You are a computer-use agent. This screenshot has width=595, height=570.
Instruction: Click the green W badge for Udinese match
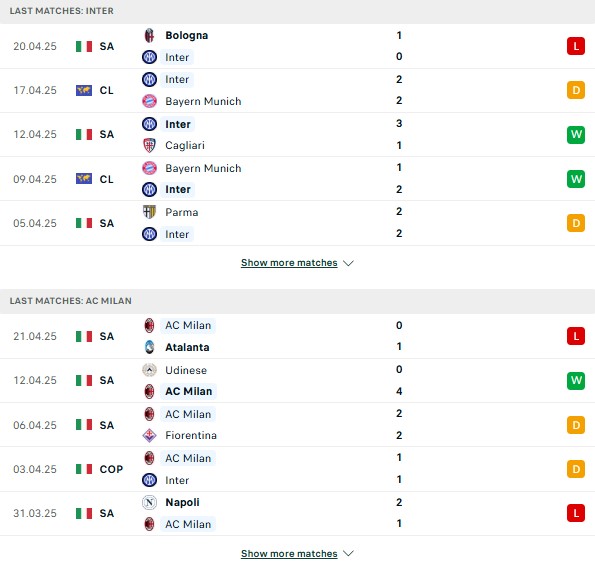[576, 380]
